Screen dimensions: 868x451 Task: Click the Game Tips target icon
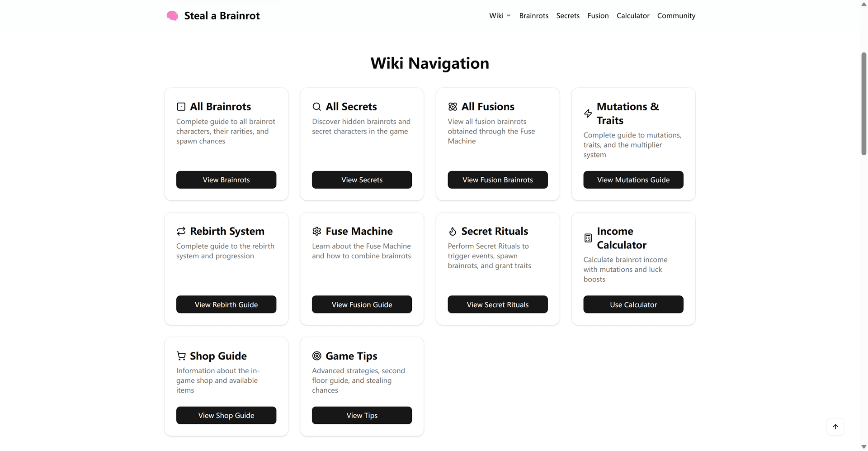[317, 356]
